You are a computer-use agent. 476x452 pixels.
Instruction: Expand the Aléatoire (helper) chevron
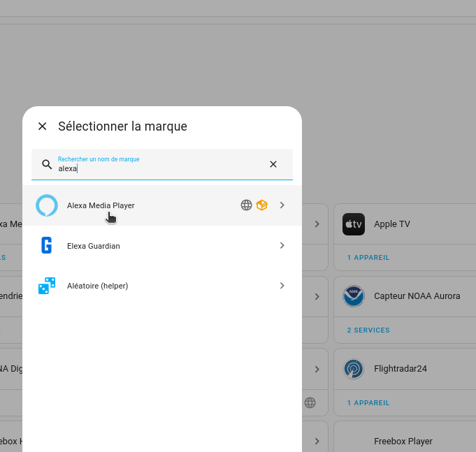click(x=282, y=286)
